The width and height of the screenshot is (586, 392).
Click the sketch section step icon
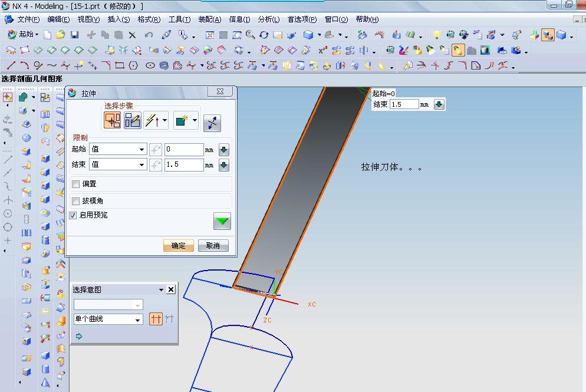pyautogui.click(x=132, y=120)
